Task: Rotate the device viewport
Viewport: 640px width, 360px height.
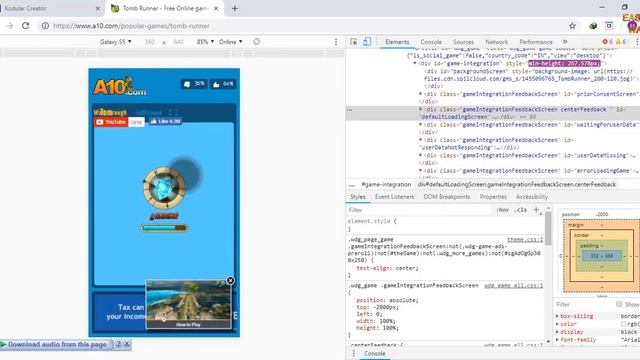Action: coord(256,42)
